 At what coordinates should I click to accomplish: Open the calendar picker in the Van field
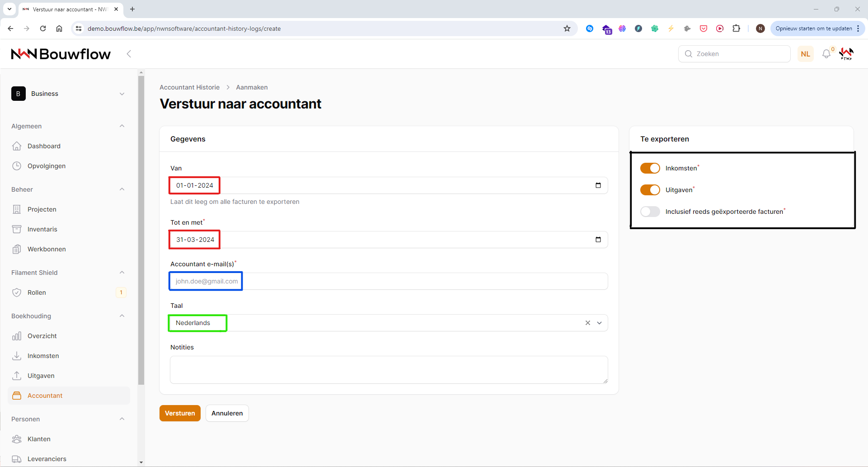pyautogui.click(x=598, y=185)
